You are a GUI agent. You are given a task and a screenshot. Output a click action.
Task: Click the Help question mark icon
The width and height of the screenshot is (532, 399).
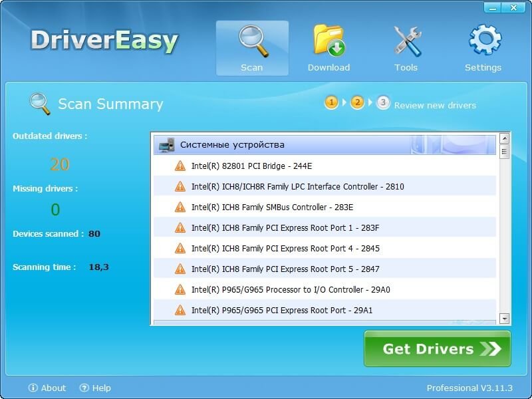click(84, 388)
